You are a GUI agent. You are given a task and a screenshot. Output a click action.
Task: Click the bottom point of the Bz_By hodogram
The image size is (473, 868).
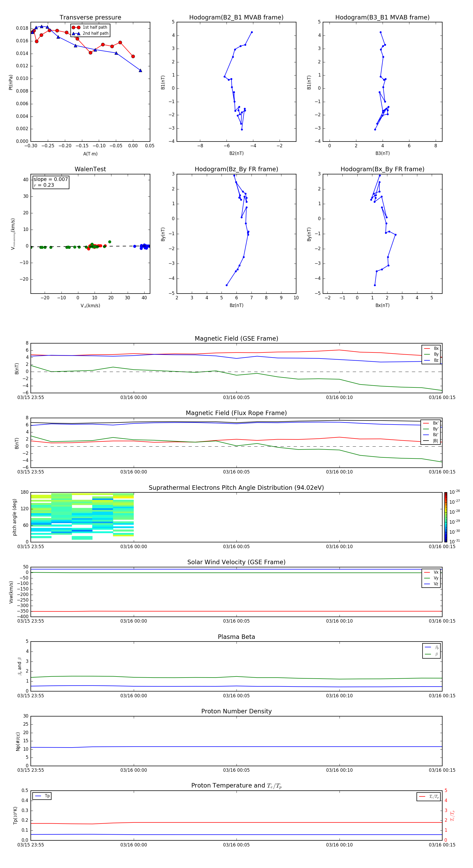pos(227,285)
